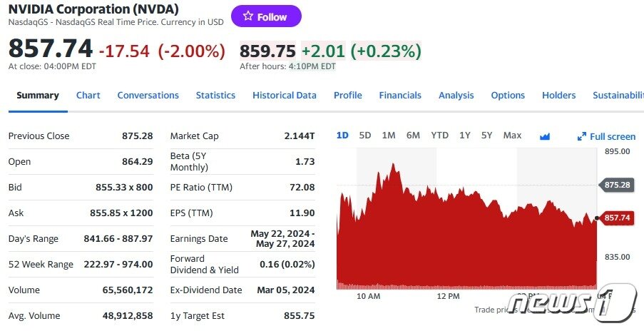Switch to the Holders tab
The height and width of the screenshot is (331, 644).
[x=558, y=96]
